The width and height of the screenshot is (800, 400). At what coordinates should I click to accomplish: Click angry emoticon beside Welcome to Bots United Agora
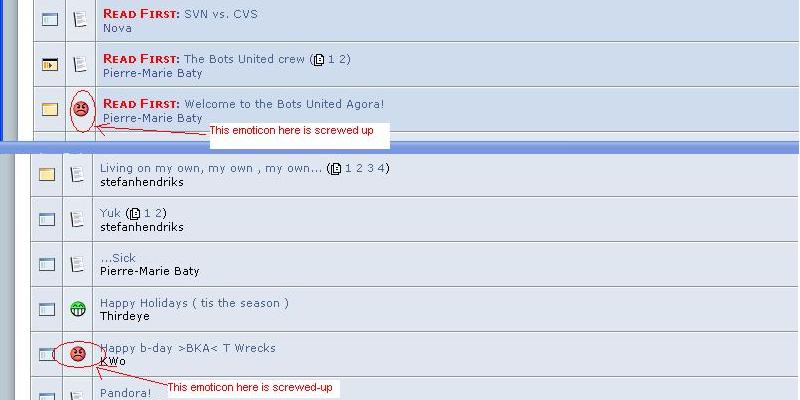tap(81, 108)
